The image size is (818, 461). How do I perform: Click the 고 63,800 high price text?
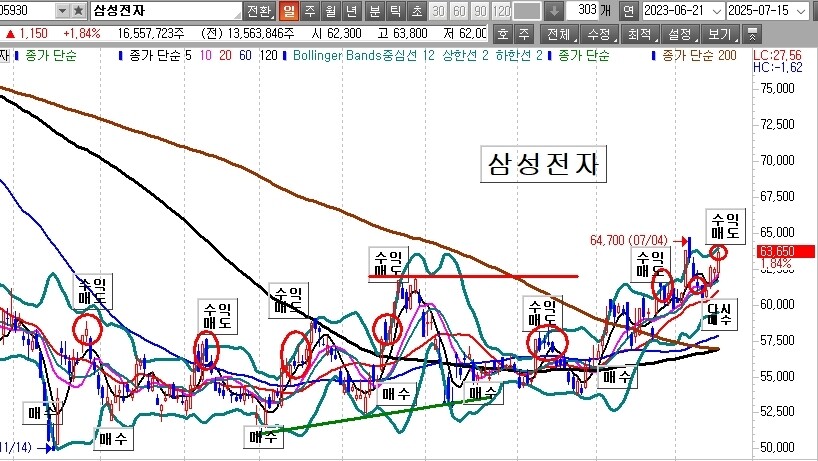[403, 34]
